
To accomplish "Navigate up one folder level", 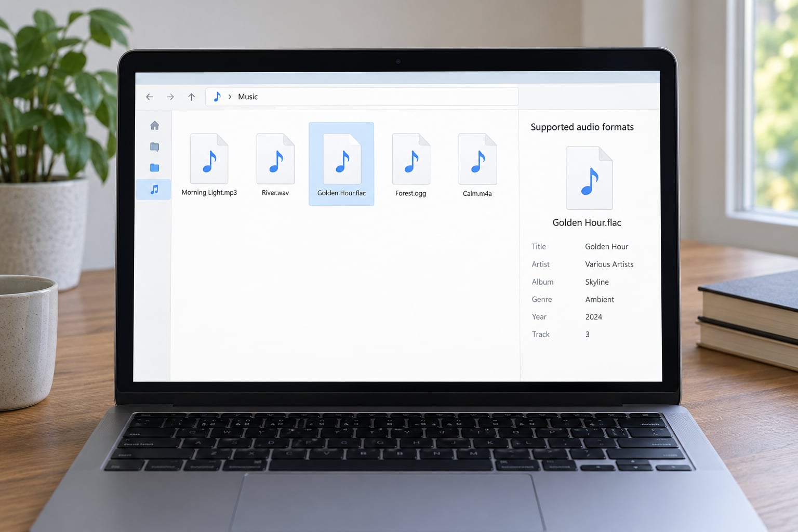I will pos(192,97).
